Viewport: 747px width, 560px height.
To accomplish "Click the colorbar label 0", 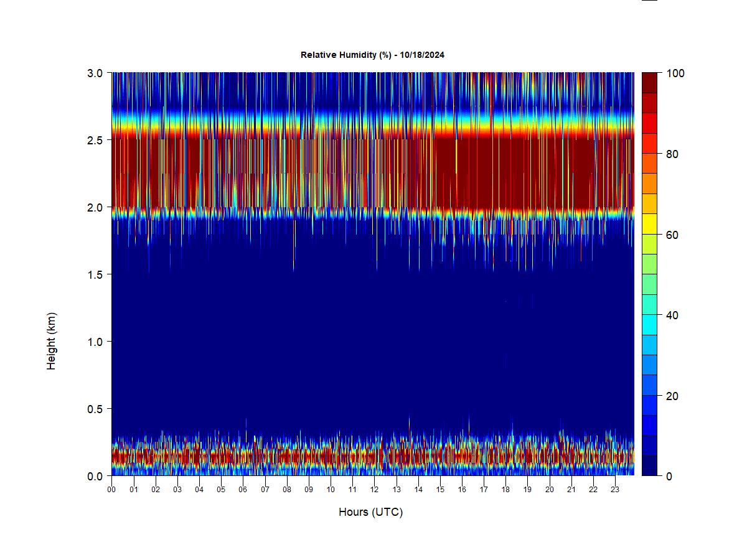I will click(669, 477).
